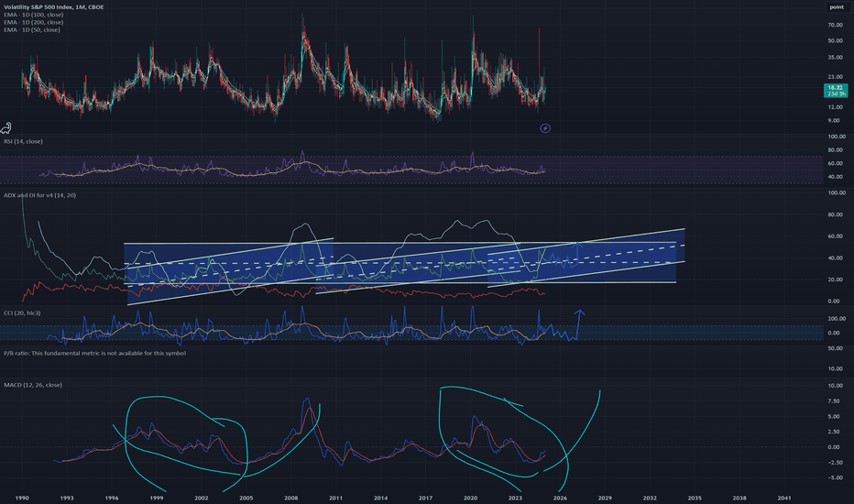The height and width of the screenshot is (504, 854).
Task: Click the 9.00 price axis value
Action: coord(834,120)
